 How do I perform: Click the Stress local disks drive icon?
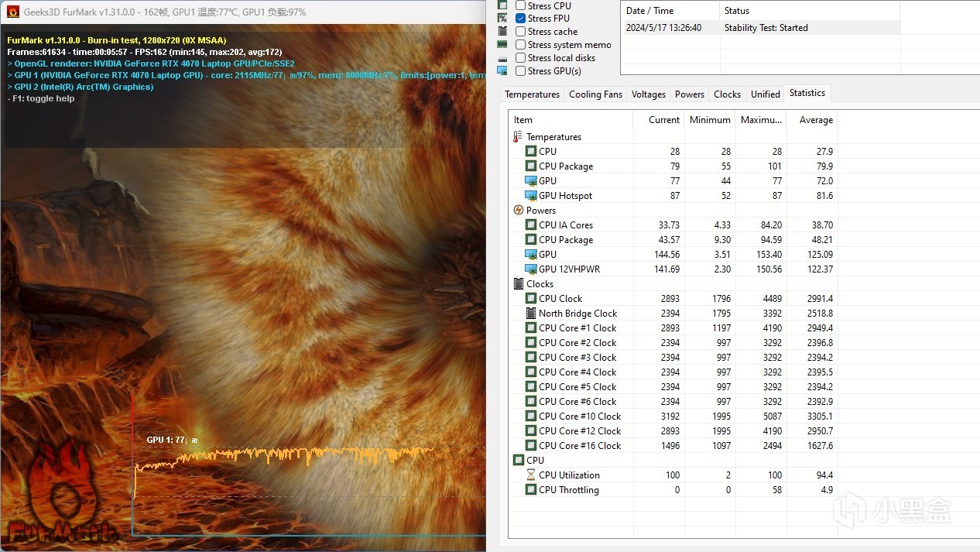(x=502, y=58)
